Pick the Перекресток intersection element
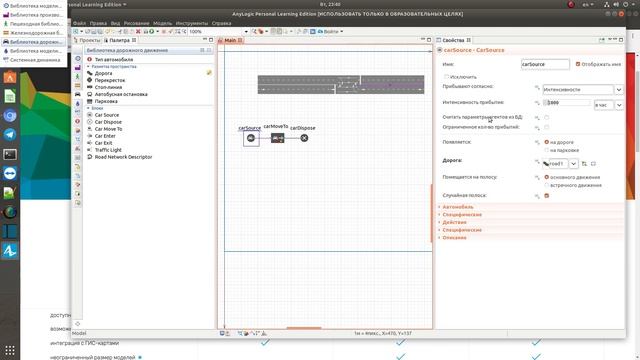The image size is (640, 360). [x=109, y=80]
